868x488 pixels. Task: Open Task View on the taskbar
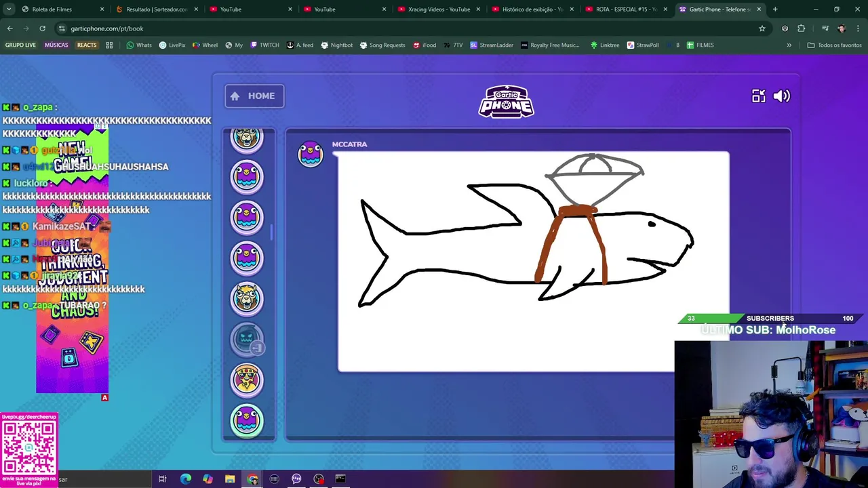pyautogui.click(x=163, y=479)
